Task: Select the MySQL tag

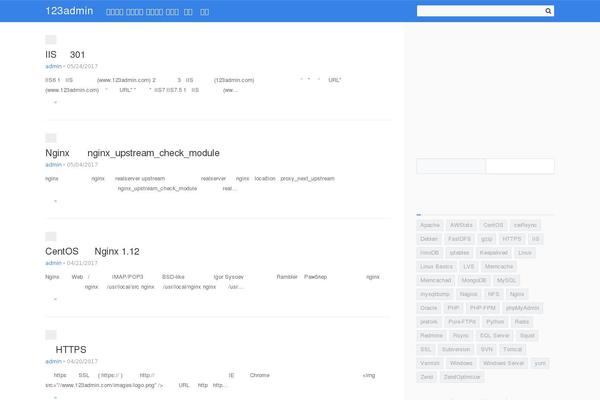Action: pos(506,280)
